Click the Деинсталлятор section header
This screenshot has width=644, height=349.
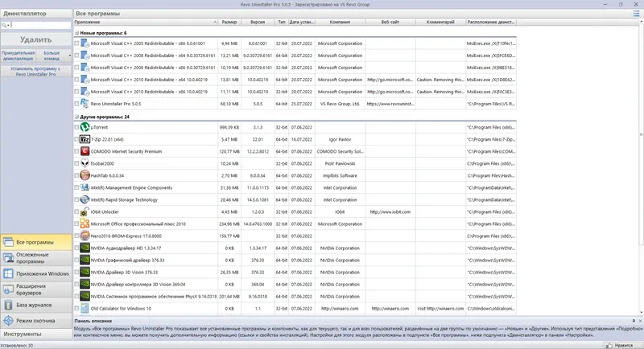(36, 14)
